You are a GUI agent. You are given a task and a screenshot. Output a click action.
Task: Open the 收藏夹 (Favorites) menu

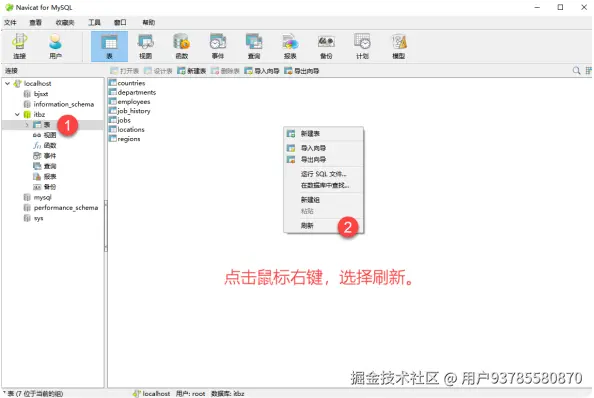point(65,22)
